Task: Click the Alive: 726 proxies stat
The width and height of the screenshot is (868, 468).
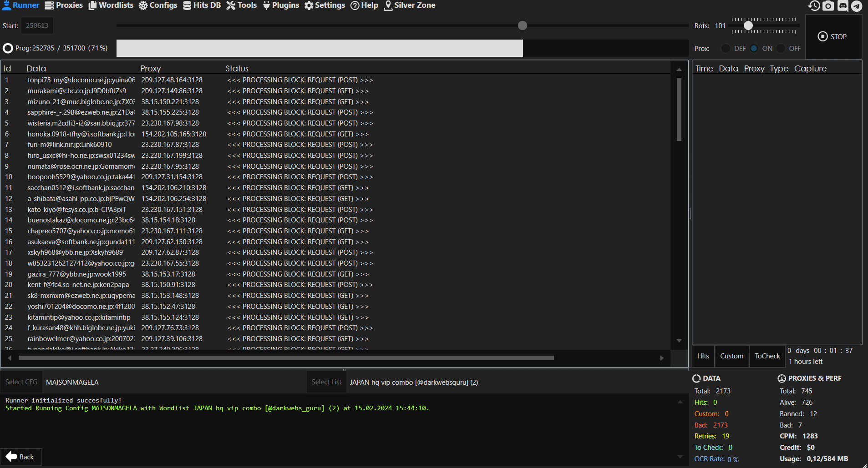Action: (x=796, y=403)
